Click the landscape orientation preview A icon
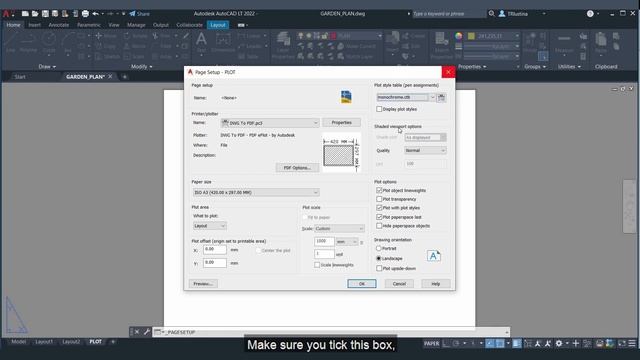 click(433, 256)
